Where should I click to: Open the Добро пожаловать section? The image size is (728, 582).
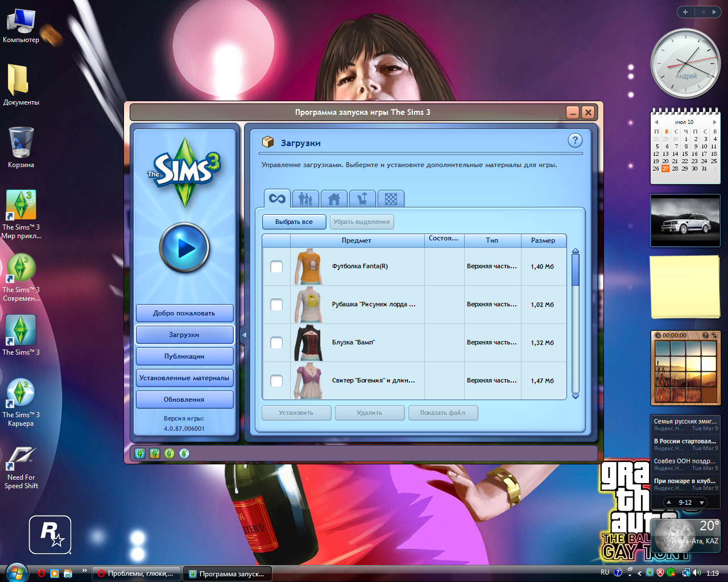(x=184, y=313)
